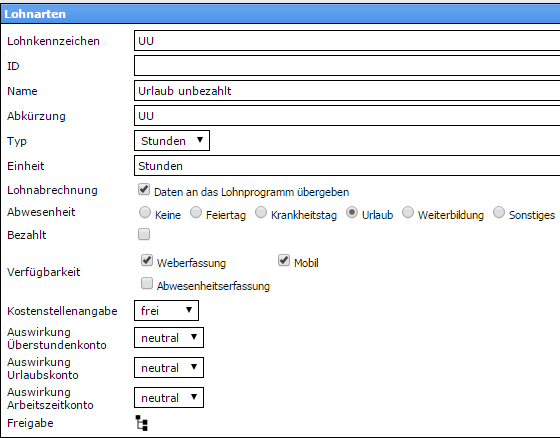Open the Auswirkung Arbeitszeitkonto dropdown
560x438 pixels.
point(169,398)
